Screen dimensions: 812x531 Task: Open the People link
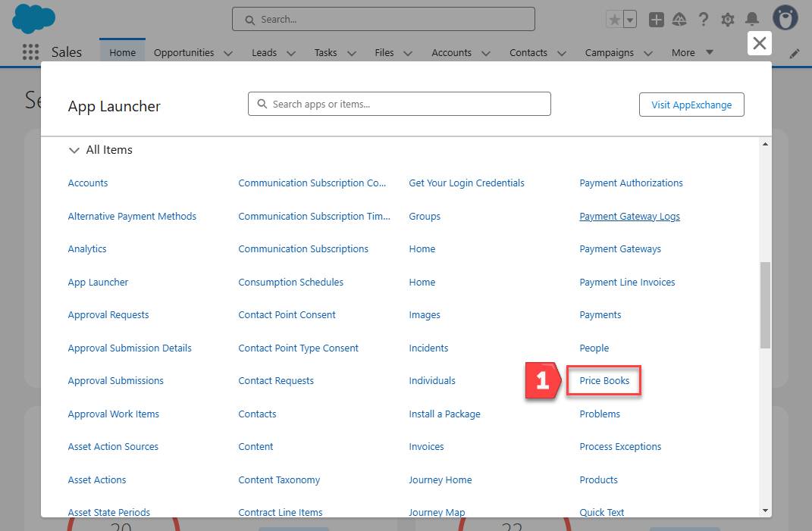point(594,348)
